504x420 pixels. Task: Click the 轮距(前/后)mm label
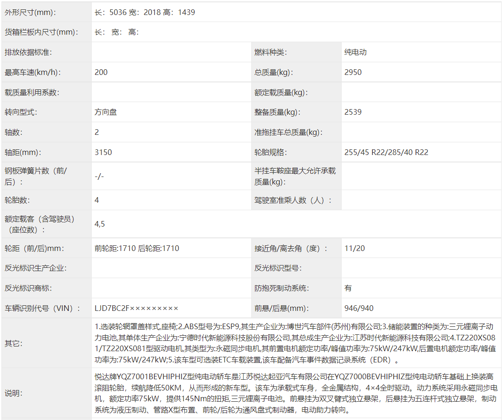click(34, 249)
